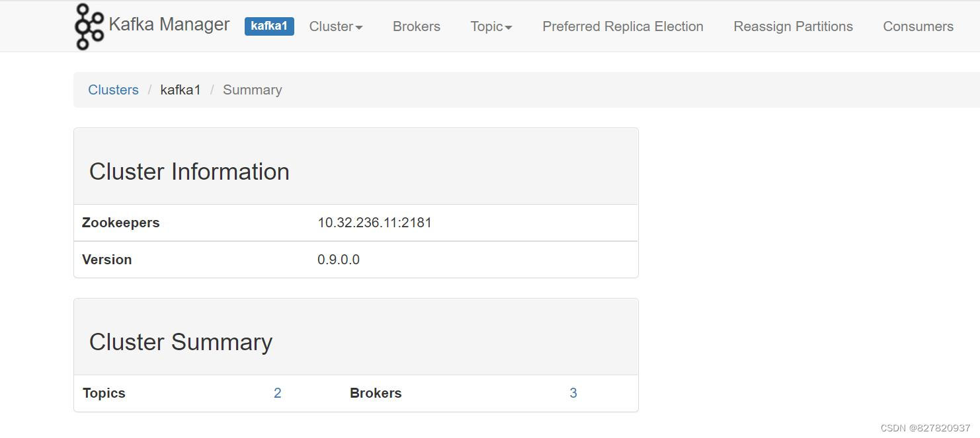
Task: Navigate to Reassign Partitions
Action: [793, 26]
